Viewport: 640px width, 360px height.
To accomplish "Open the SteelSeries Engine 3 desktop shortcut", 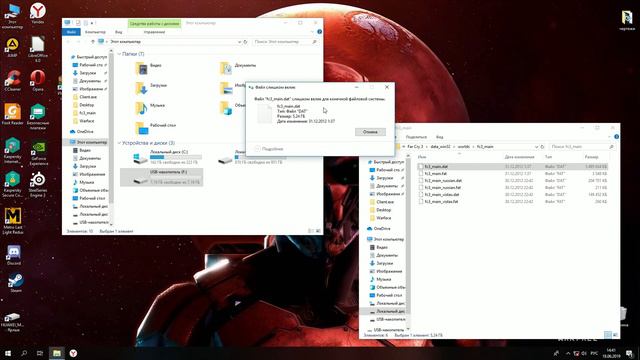I will click(38, 185).
